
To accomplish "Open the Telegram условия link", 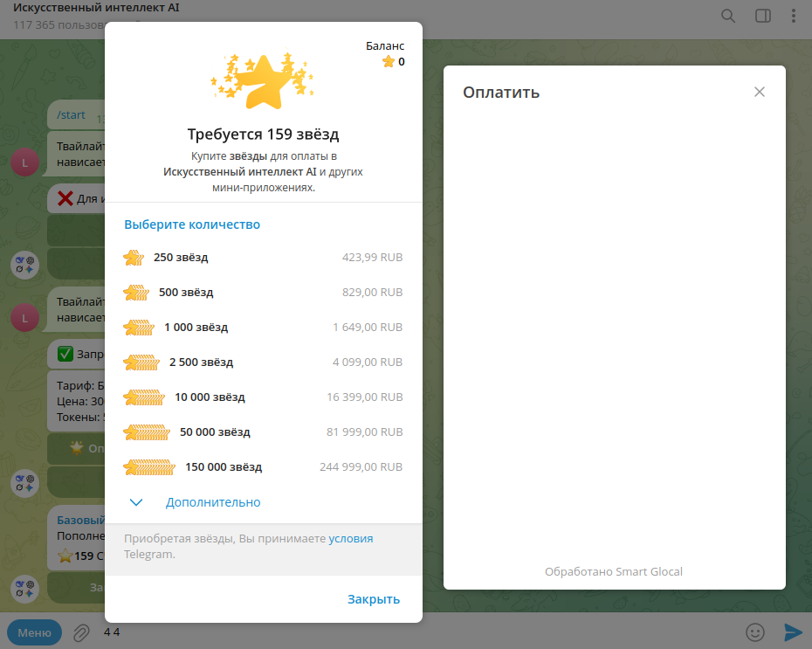I will 351,539.
